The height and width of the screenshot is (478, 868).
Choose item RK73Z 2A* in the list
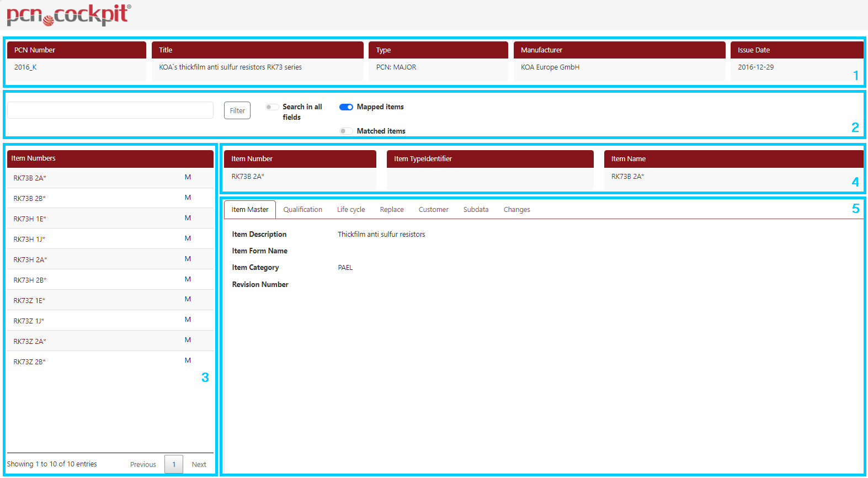pyautogui.click(x=30, y=342)
